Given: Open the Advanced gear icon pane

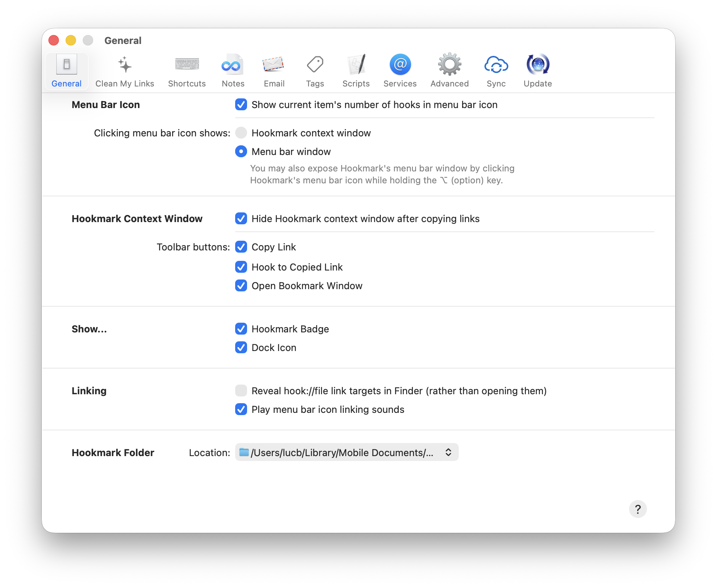Looking at the screenshot, I should (x=449, y=65).
